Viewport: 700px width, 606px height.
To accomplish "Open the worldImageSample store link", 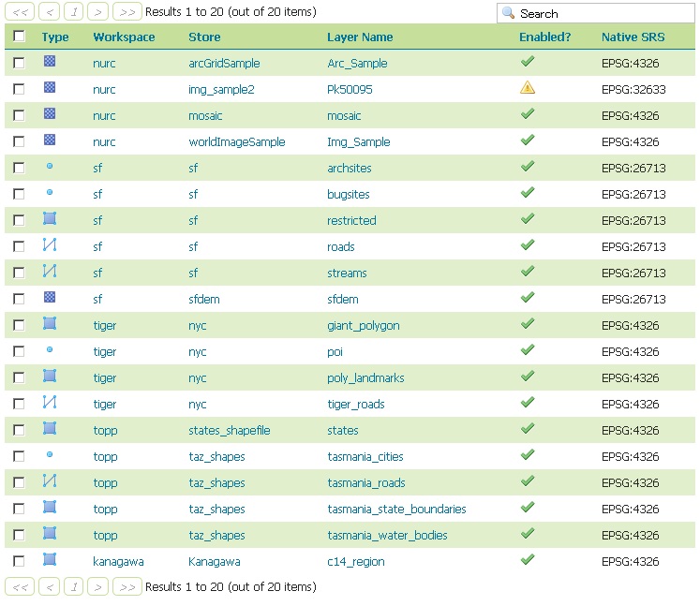I will tap(236, 142).
